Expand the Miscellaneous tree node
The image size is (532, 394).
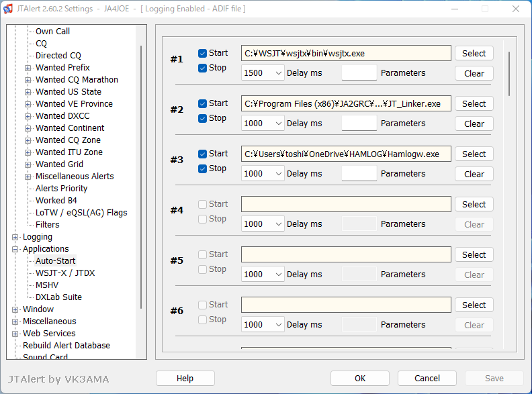(x=15, y=322)
